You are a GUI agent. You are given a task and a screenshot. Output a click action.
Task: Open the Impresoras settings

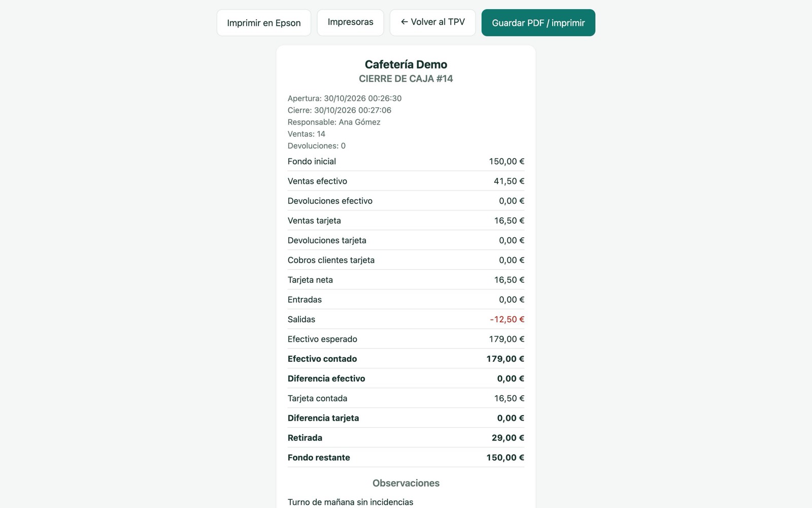[x=350, y=22]
